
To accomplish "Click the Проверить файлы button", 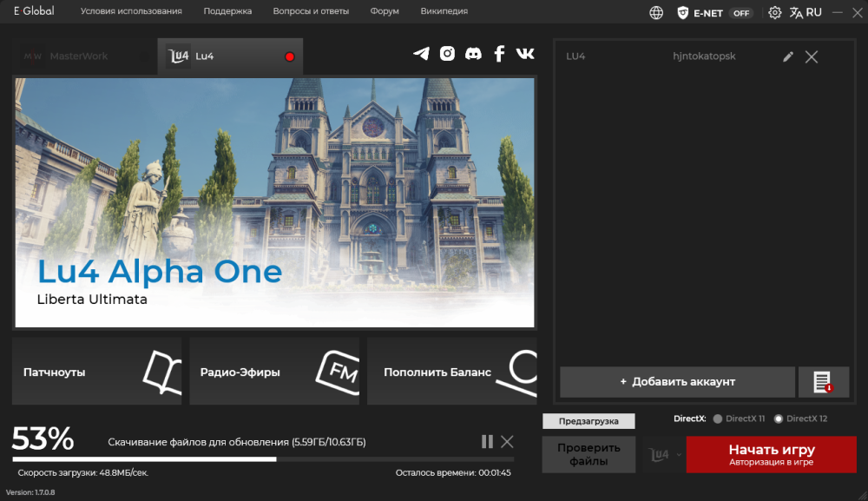I will [589, 454].
